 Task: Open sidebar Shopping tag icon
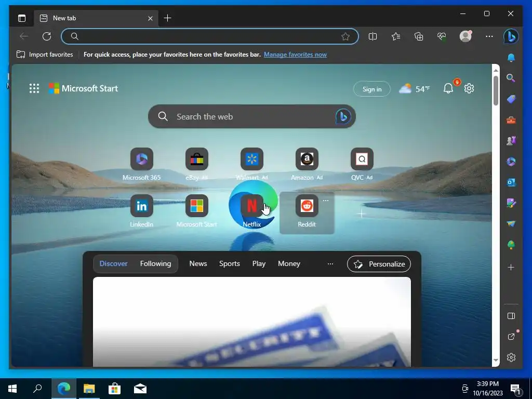click(x=511, y=99)
